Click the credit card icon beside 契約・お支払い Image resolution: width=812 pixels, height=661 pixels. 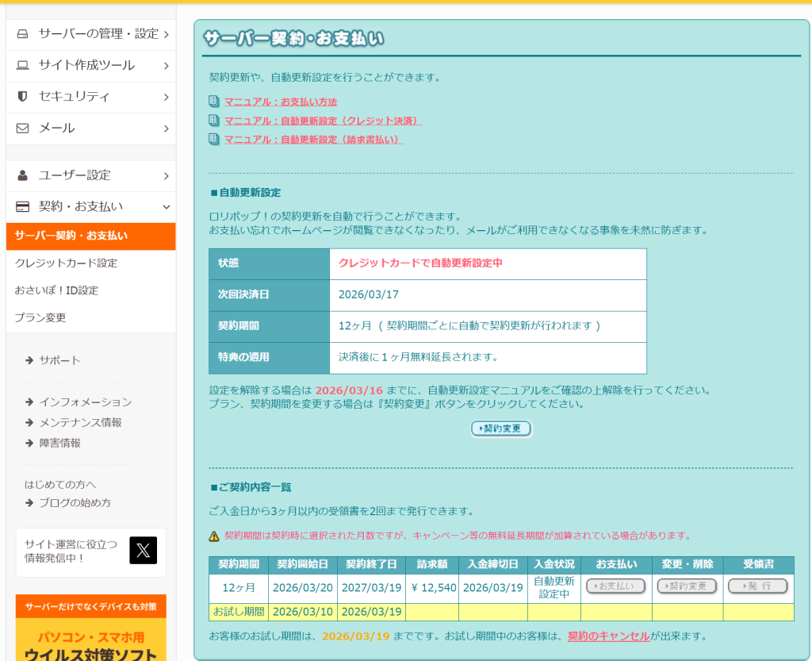[x=23, y=206]
